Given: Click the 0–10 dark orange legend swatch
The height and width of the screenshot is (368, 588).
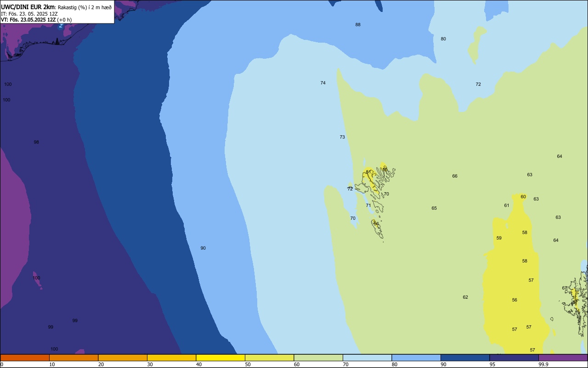Looking at the screenshot, I should pyautogui.click(x=25, y=357).
